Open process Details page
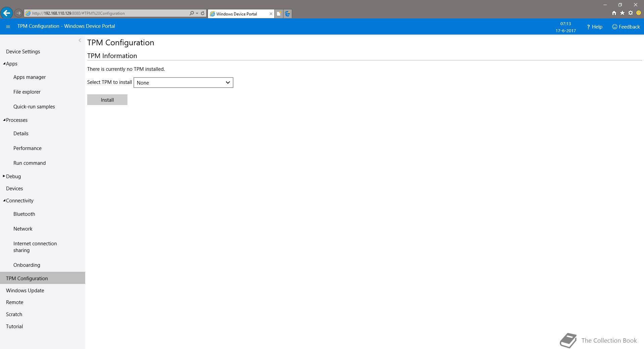The image size is (644, 349). [x=21, y=134]
